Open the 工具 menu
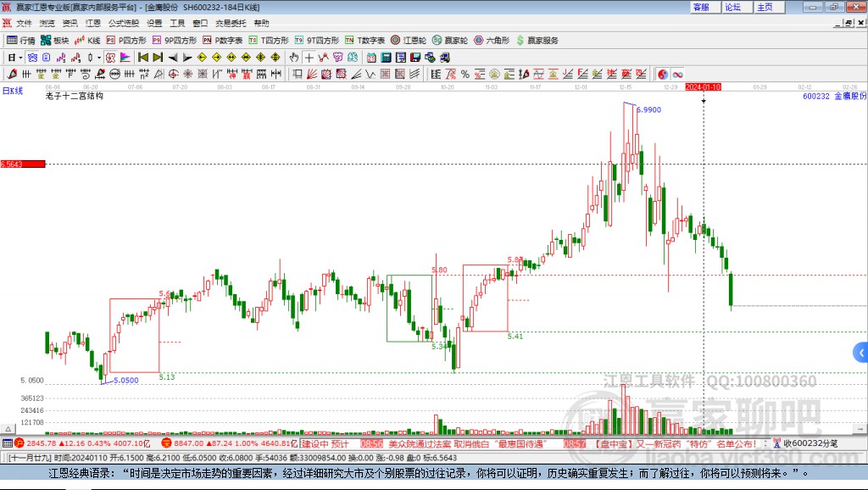This screenshot has width=868, height=490. coord(177,23)
